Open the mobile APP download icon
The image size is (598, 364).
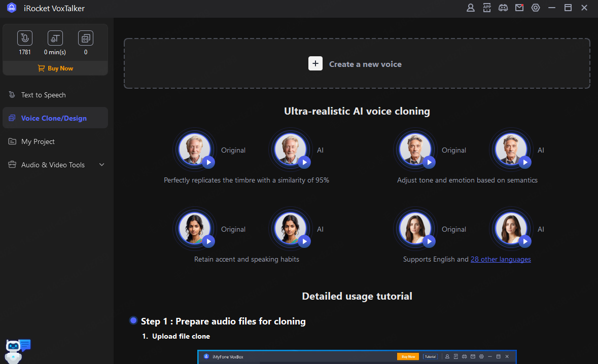click(487, 8)
